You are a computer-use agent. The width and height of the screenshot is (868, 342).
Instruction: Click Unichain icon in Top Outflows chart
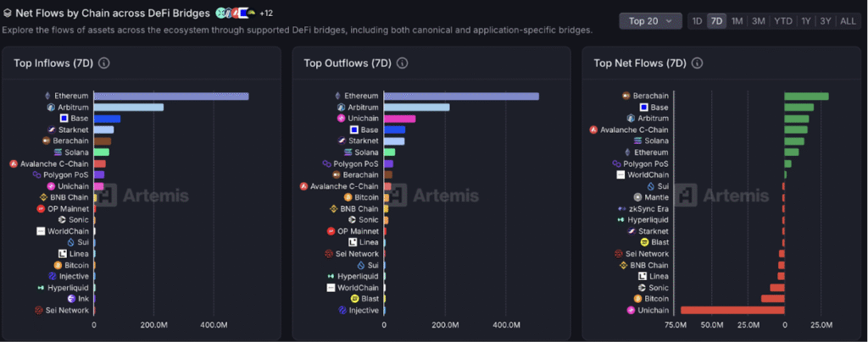click(x=341, y=119)
